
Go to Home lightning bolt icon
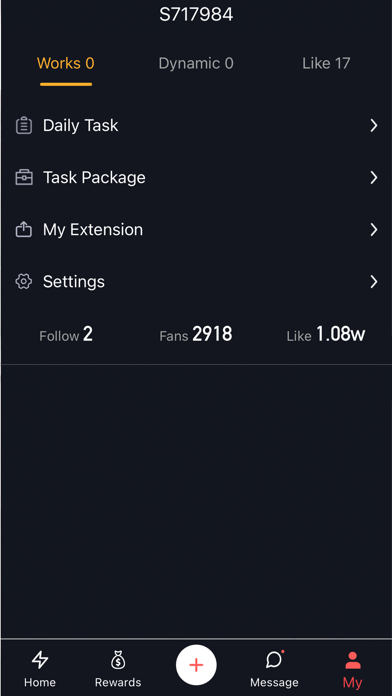40,660
